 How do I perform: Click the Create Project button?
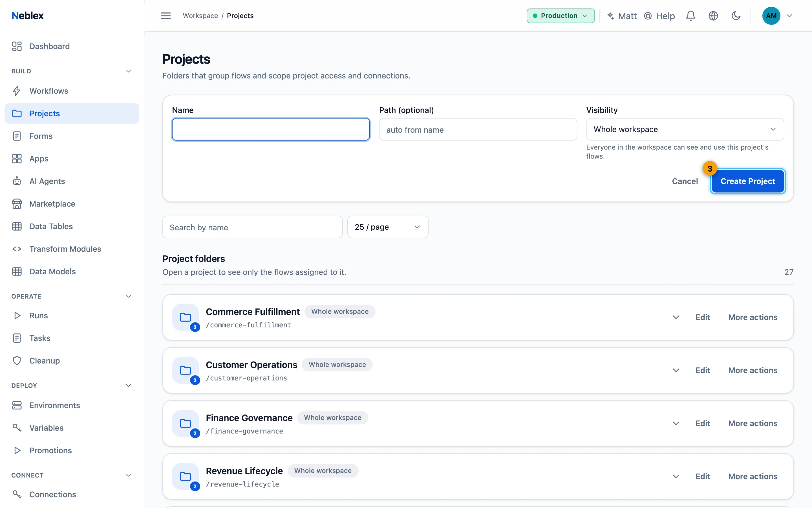(x=748, y=181)
